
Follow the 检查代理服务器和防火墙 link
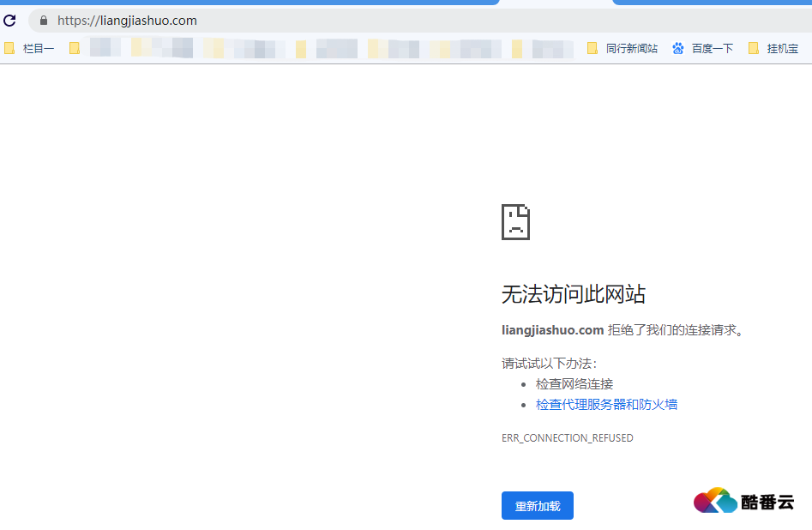tap(606, 405)
